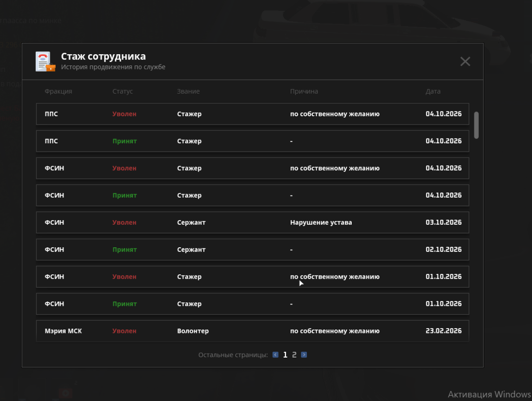This screenshot has height=401, width=532.
Task: Click the date 02.10.2026
Action: coord(443,249)
